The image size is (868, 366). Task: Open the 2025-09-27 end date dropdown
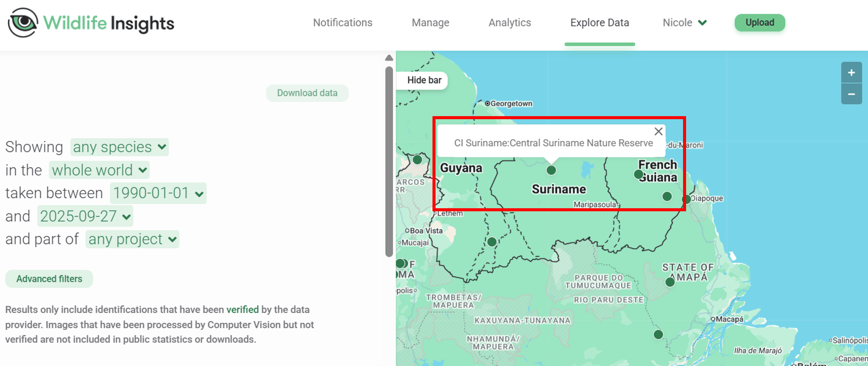point(85,216)
